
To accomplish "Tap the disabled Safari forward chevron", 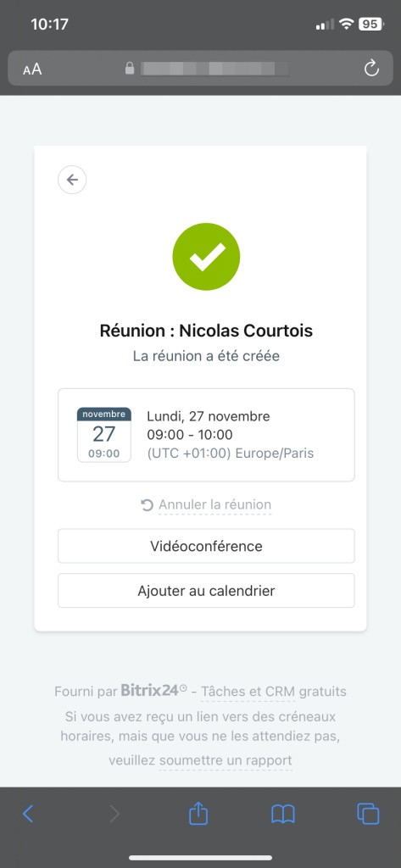I will 114,814.
